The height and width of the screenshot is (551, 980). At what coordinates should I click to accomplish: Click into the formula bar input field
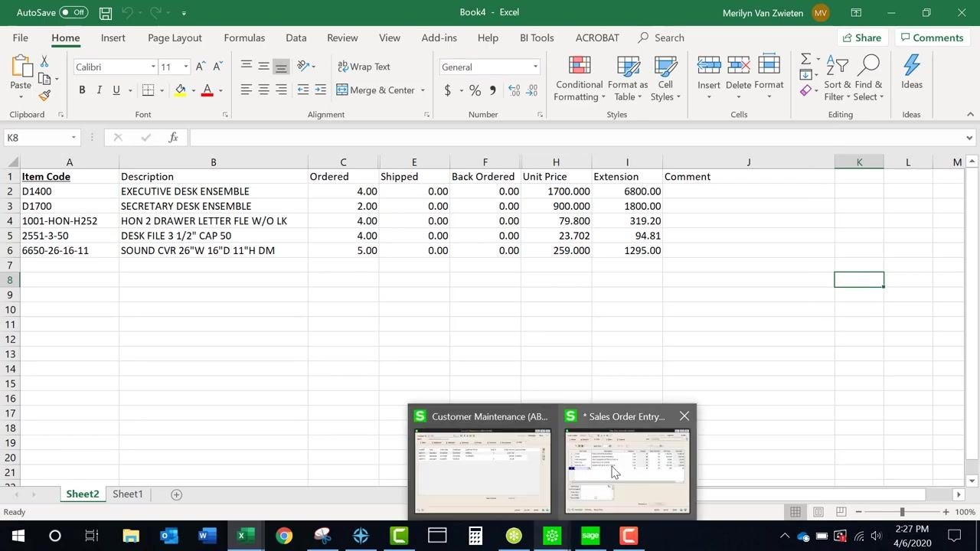click(x=576, y=138)
